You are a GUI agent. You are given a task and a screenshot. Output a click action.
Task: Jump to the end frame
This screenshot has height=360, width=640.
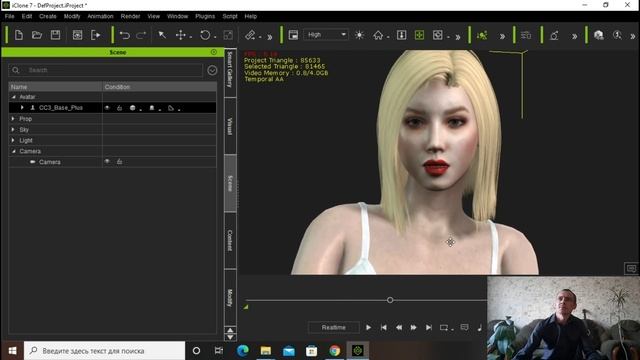pyautogui.click(x=429, y=327)
